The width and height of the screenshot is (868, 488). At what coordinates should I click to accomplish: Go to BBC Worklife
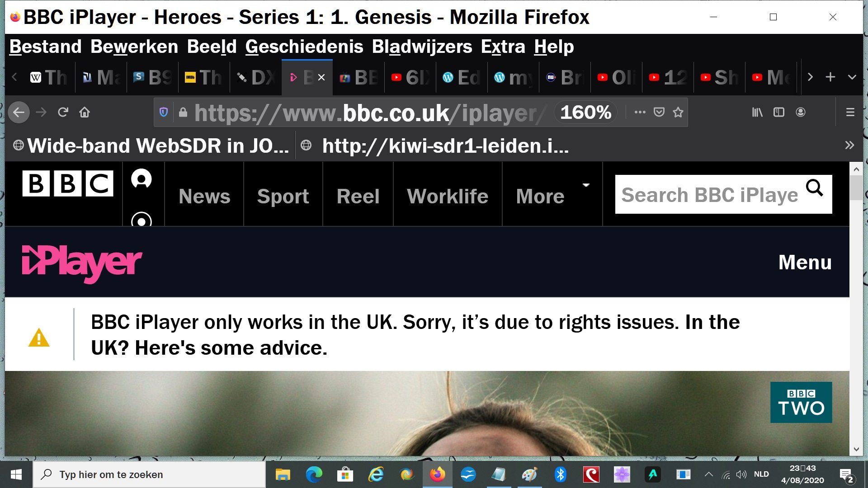[x=448, y=196]
